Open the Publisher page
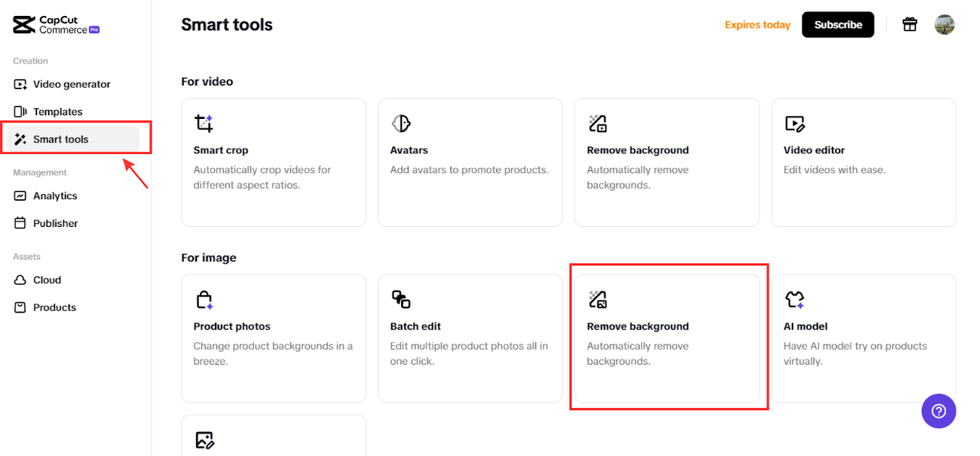Viewport: 980px width, 456px height. coord(55,224)
